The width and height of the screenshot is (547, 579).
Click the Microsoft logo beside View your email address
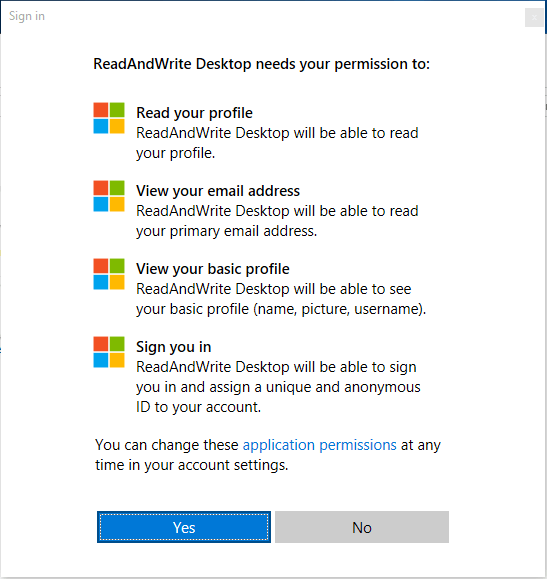click(109, 196)
